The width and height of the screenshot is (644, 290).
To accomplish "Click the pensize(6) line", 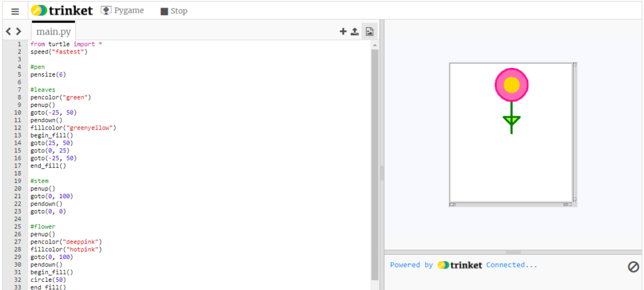I will [48, 75].
